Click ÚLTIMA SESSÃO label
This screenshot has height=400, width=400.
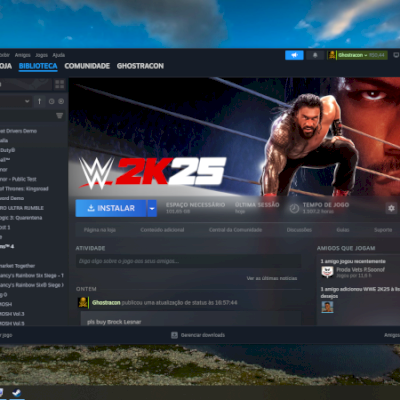(x=257, y=205)
